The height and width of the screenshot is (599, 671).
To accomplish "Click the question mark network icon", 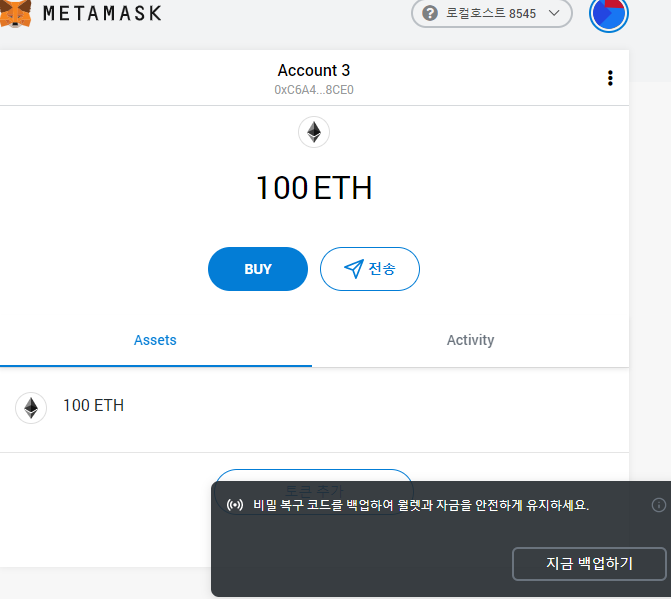I will coord(430,13).
